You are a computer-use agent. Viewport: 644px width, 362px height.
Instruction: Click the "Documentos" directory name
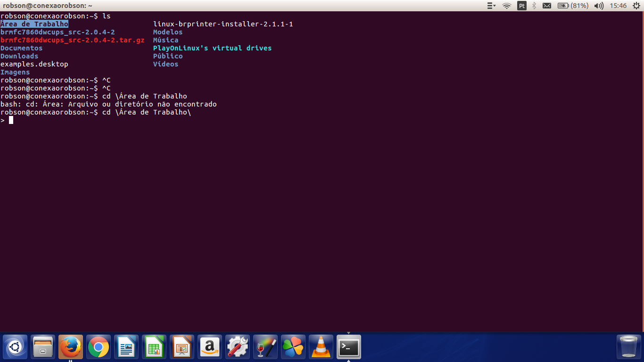pyautogui.click(x=21, y=48)
